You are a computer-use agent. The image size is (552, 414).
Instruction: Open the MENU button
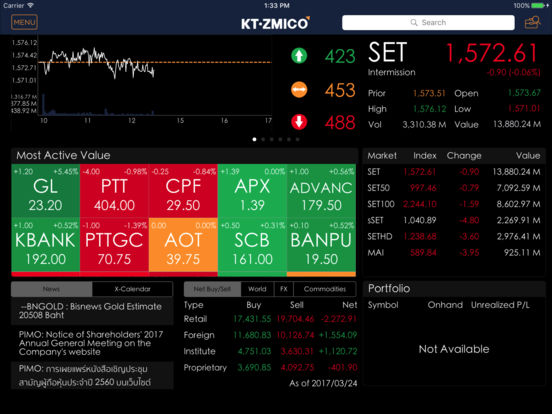(x=24, y=23)
